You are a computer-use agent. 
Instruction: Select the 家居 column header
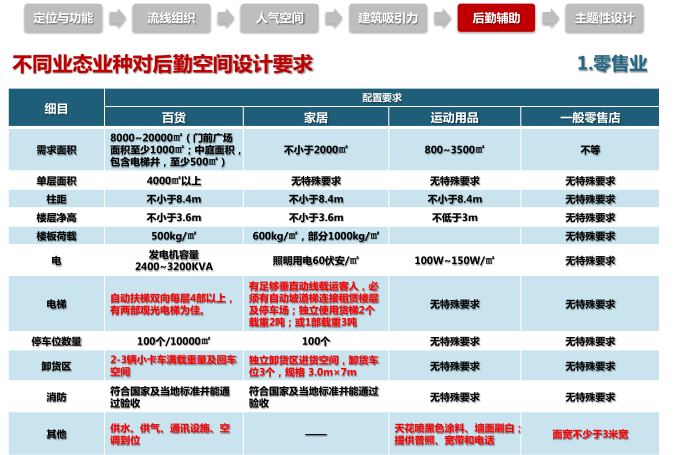(x=315, y=117)
